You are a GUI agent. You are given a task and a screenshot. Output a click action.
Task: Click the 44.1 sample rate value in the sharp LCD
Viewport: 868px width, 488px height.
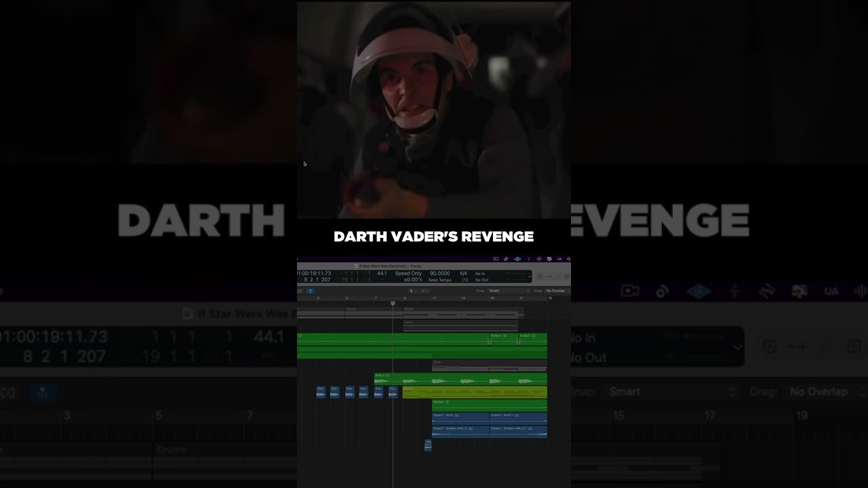click(382, 273)
